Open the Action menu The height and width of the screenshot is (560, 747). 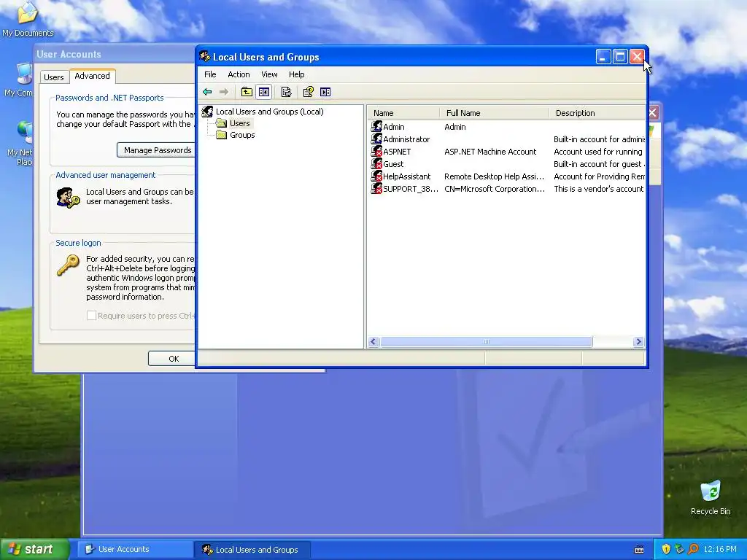pyautogui.click(x=239, y=74)
